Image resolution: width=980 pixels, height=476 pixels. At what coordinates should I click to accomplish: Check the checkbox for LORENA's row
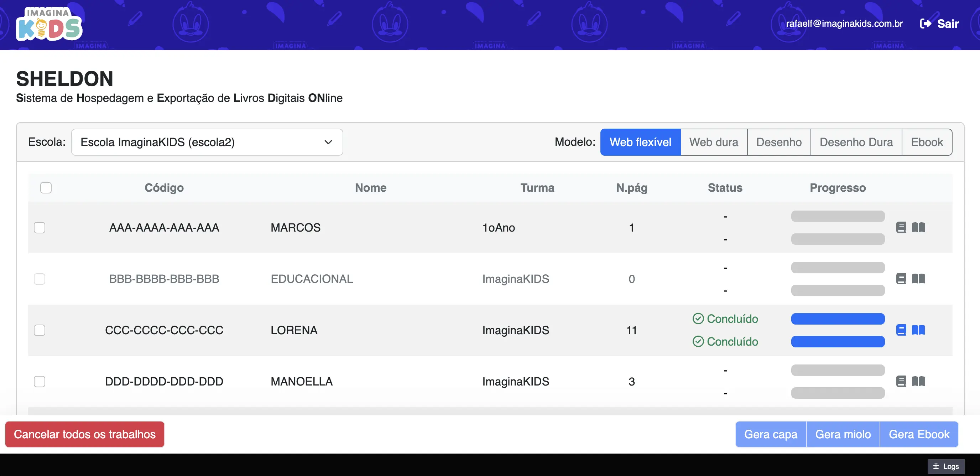(x=40, y=330)
